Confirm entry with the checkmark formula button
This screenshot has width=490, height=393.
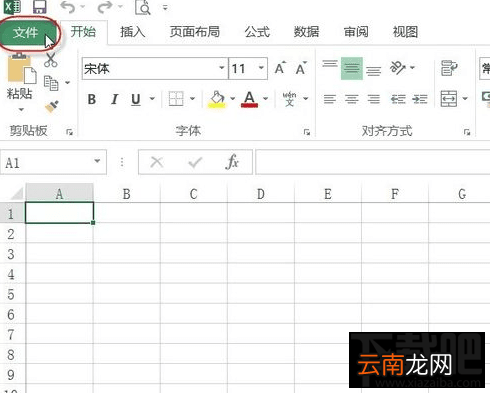(x=195, y=163)
